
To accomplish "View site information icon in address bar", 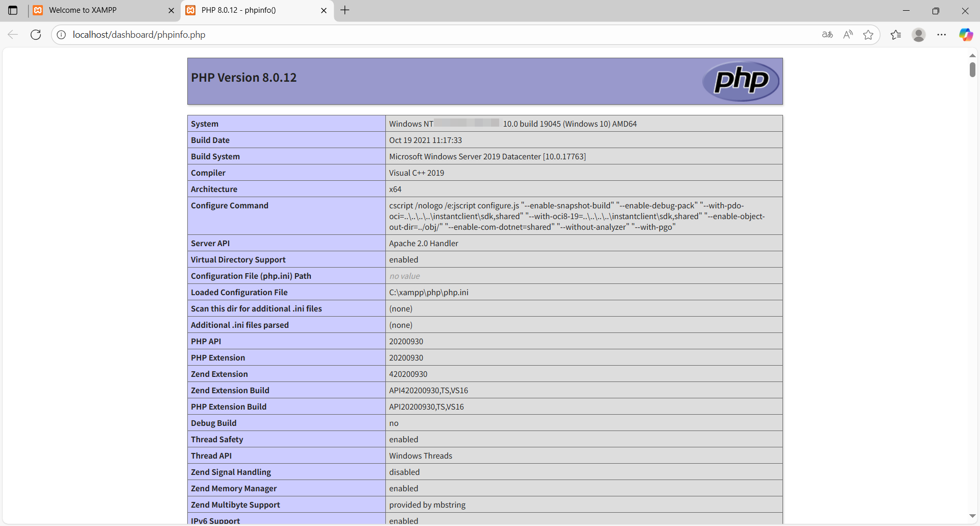I will click(61, 35).
